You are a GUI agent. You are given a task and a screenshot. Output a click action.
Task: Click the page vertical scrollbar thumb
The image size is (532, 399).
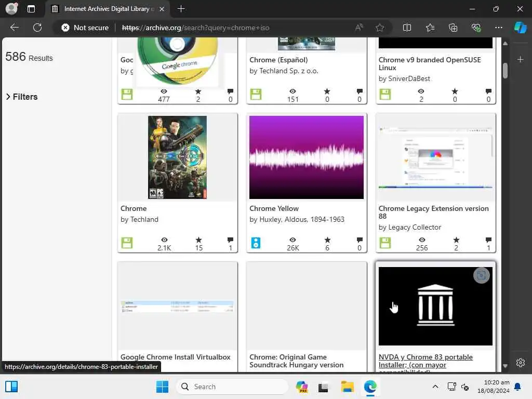coord(505,71)
